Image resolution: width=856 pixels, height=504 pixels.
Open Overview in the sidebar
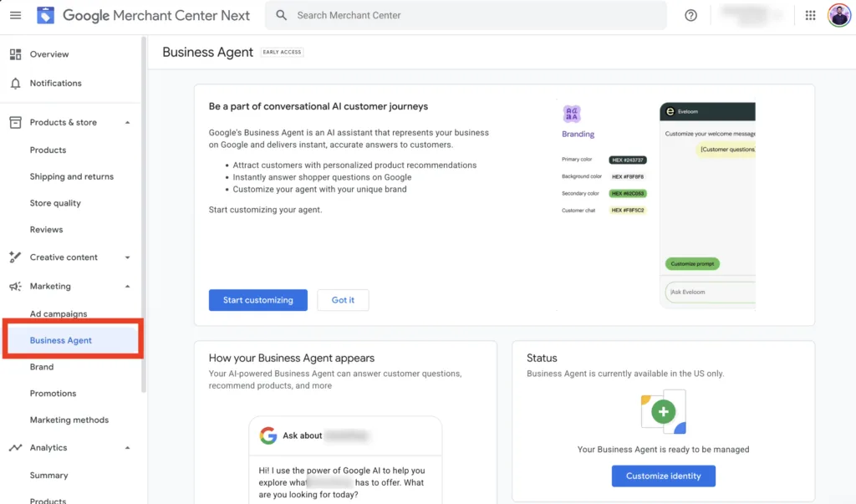tap(49, 54)
